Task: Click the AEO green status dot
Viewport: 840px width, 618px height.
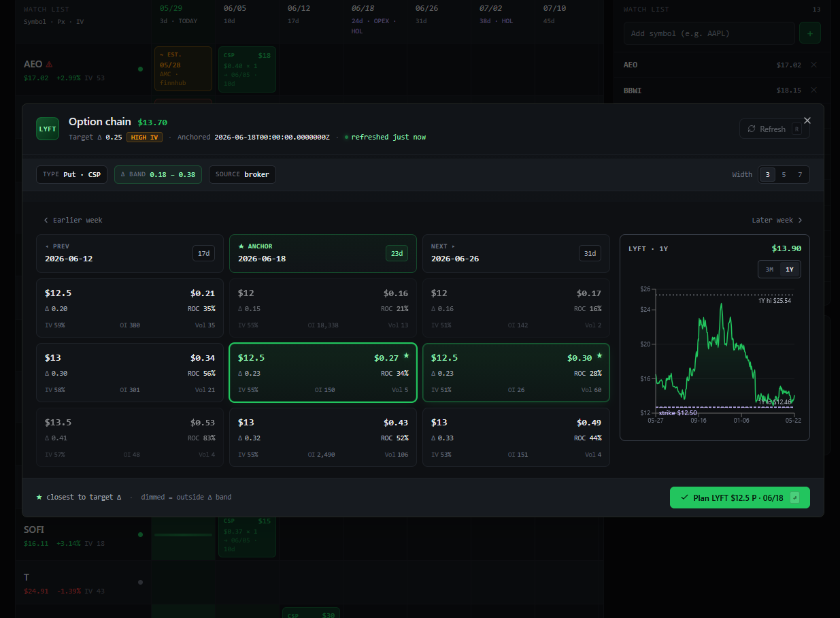Action: tap(140, 69)
